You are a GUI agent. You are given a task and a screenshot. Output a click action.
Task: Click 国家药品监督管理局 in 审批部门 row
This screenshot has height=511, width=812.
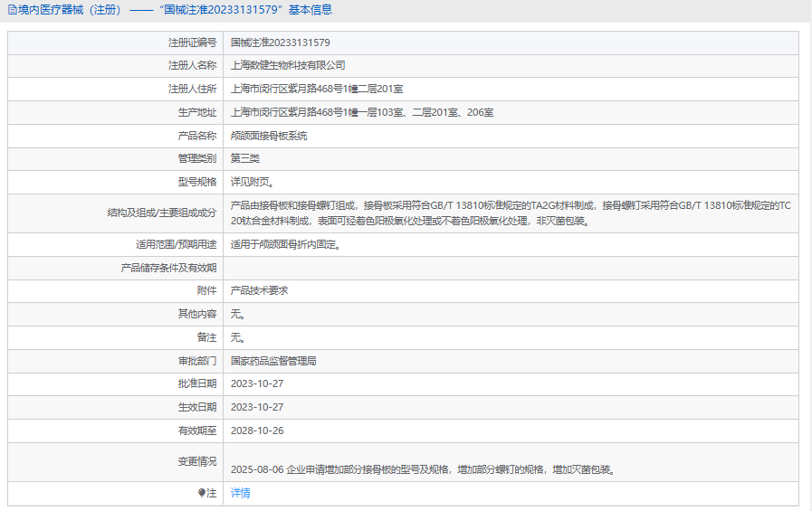coord(273,360)
